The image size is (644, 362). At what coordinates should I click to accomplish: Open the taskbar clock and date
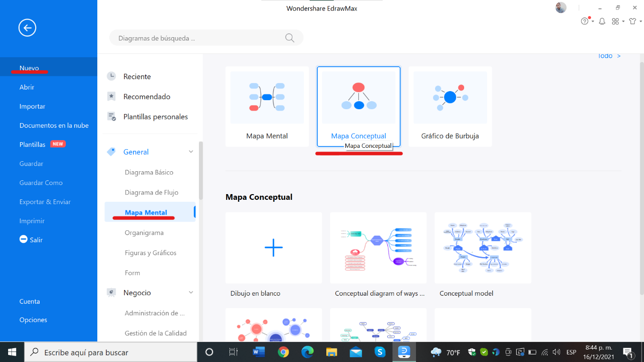[x=598, y=352]
